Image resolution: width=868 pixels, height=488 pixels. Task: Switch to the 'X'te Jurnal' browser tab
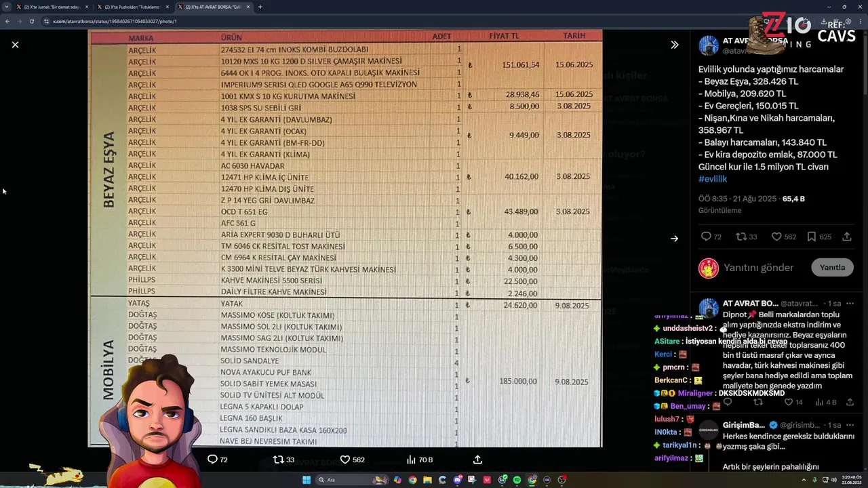52,7
